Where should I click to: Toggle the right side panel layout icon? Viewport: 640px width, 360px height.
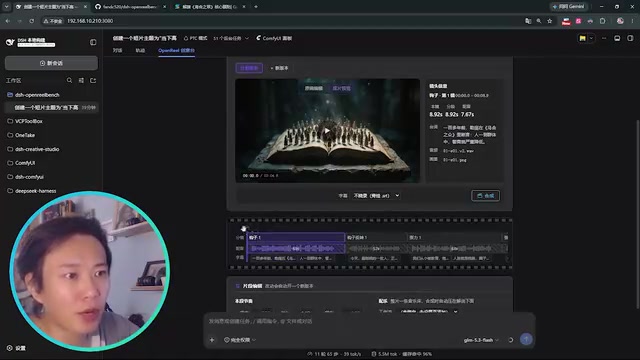pos(630,38)
